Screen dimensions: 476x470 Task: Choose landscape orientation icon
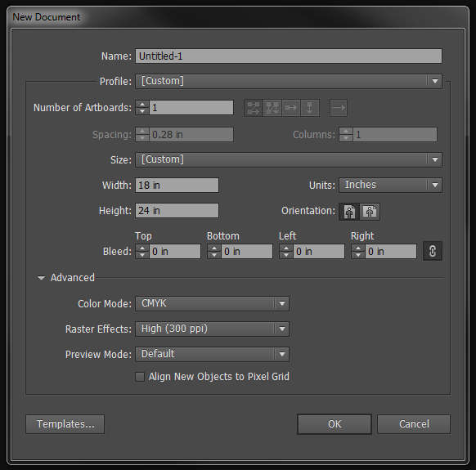coord(370,211)
